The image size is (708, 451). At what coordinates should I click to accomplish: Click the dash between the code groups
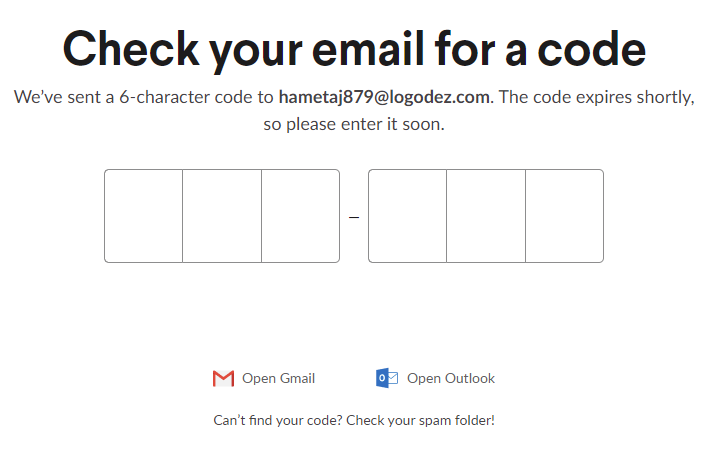coord(354,217)
